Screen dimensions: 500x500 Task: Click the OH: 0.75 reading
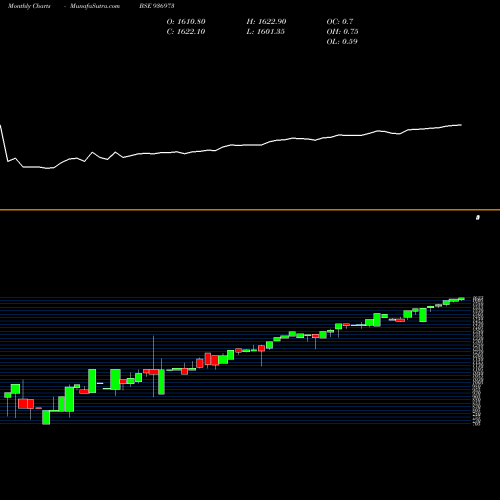pyautogui.click(x=342, y=32)
